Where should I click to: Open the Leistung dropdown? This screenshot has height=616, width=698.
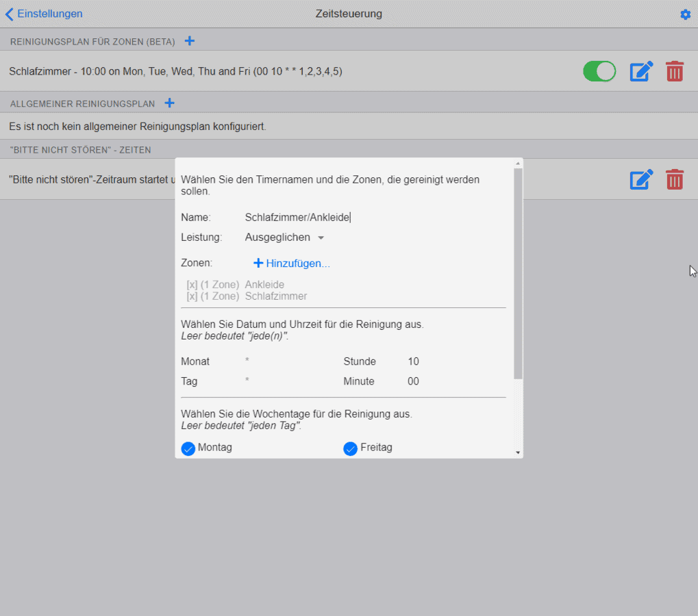point(284,238)
